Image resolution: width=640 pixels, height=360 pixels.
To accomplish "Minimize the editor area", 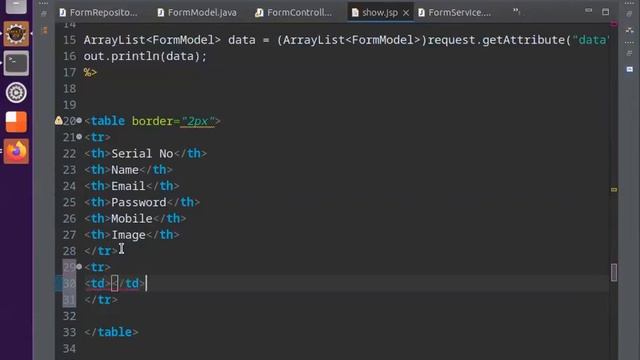I will click(588, 10).
